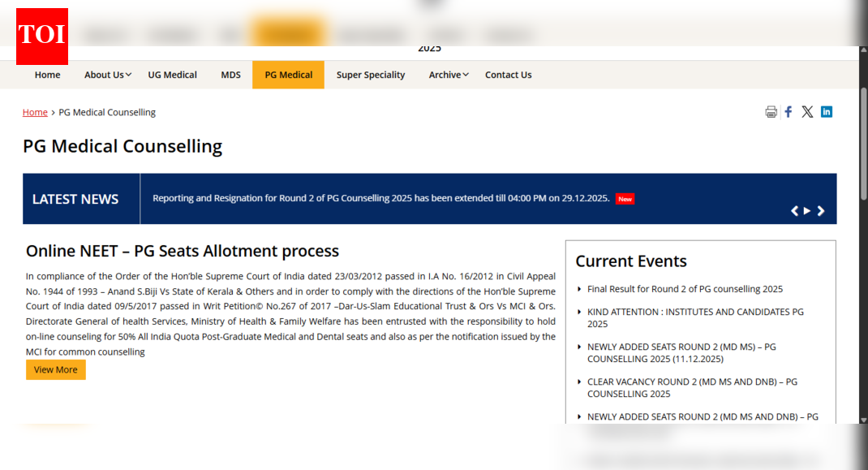Image resolution: width=868 pixels, height=470 pixels.
Task: Open 'Final Result for Round 2 of PG counselling 2025'
Action: [685, 288]
